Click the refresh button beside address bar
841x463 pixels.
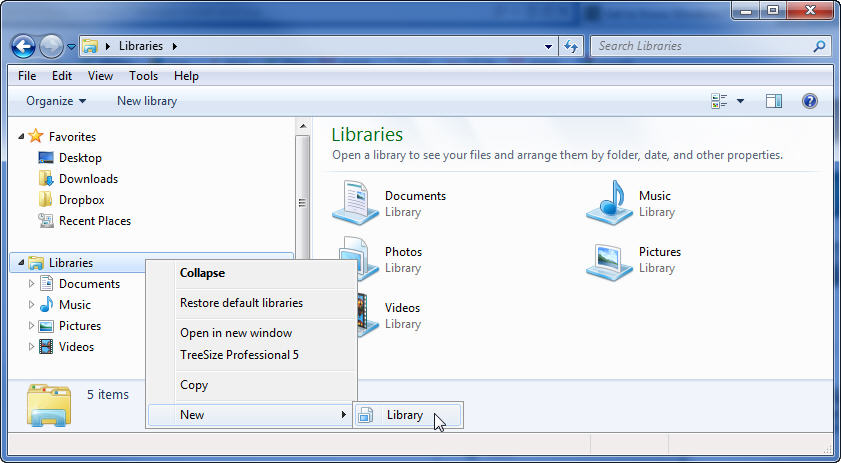571,46
